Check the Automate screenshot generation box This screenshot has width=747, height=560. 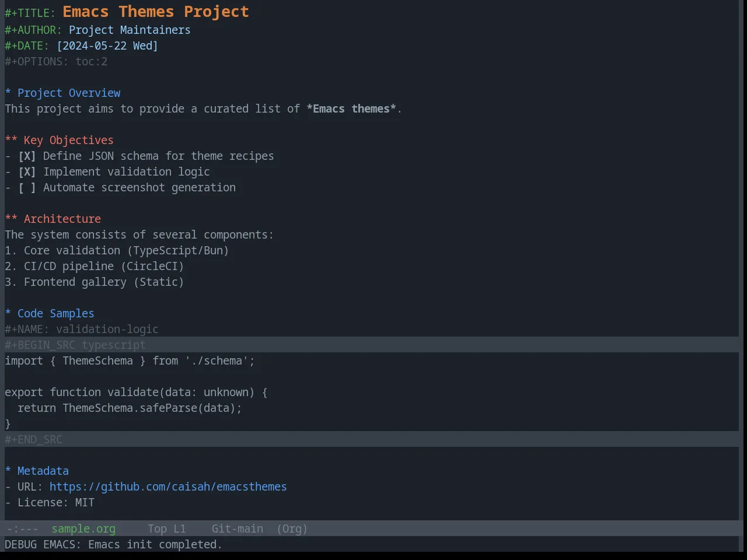pyautogui.click(x=27, y=187)
